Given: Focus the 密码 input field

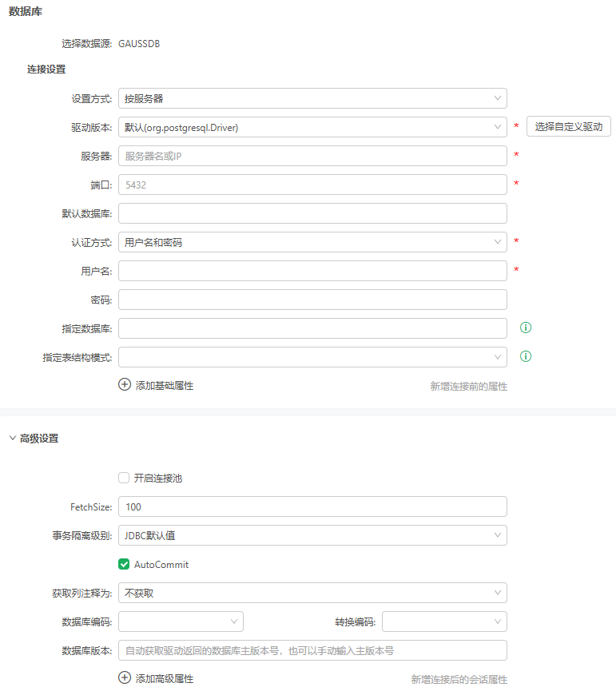Looking at the screenshot, I should [312, 300].
